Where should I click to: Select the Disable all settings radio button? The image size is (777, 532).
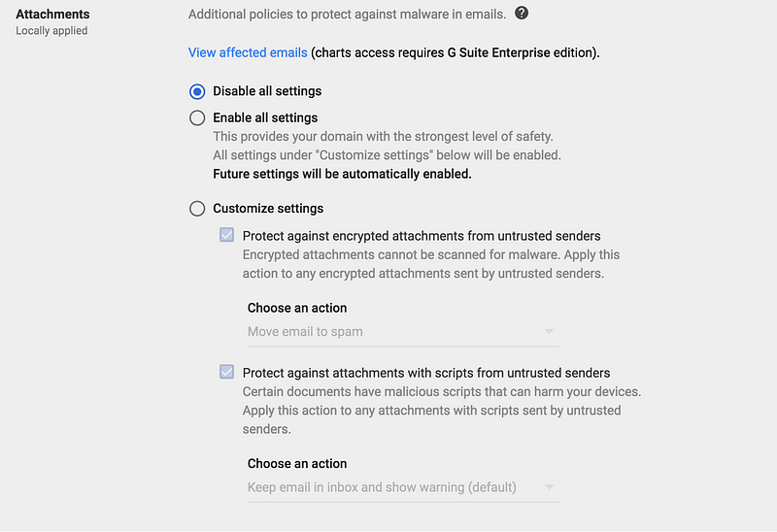(197, 91)
